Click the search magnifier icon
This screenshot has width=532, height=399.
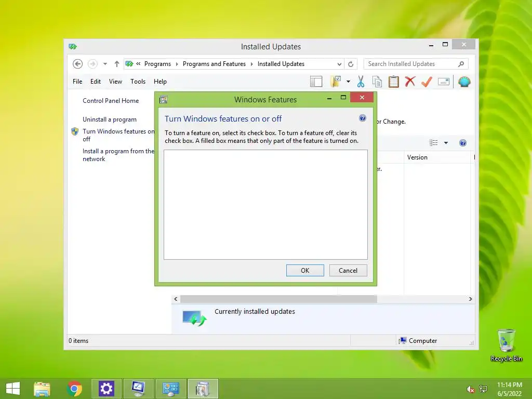461,64
